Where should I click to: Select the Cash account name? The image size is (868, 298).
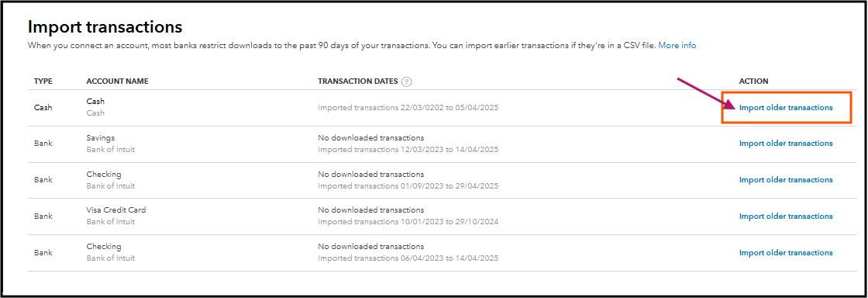pyautogui.click(x=95, y=102)
